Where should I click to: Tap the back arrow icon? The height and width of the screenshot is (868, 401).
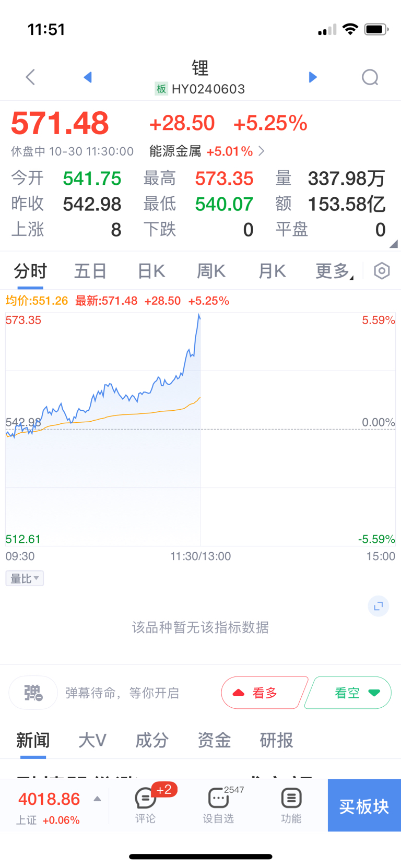(30, 77)
